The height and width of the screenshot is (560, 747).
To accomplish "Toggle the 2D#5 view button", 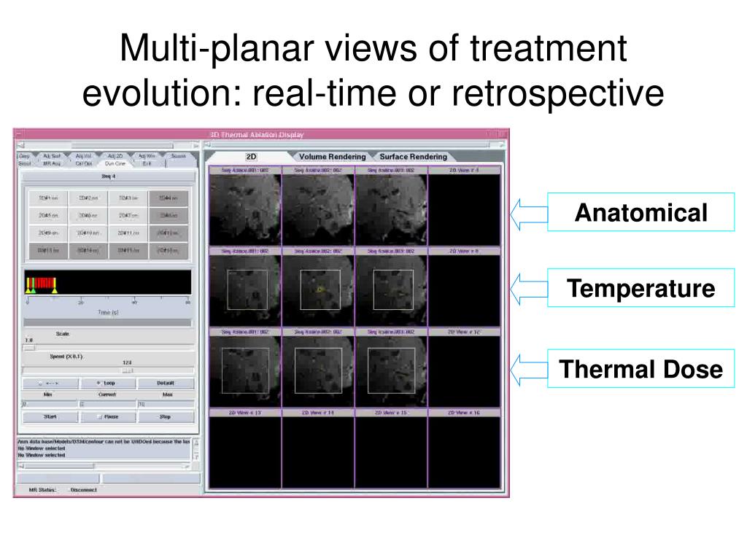I will 48,215.
